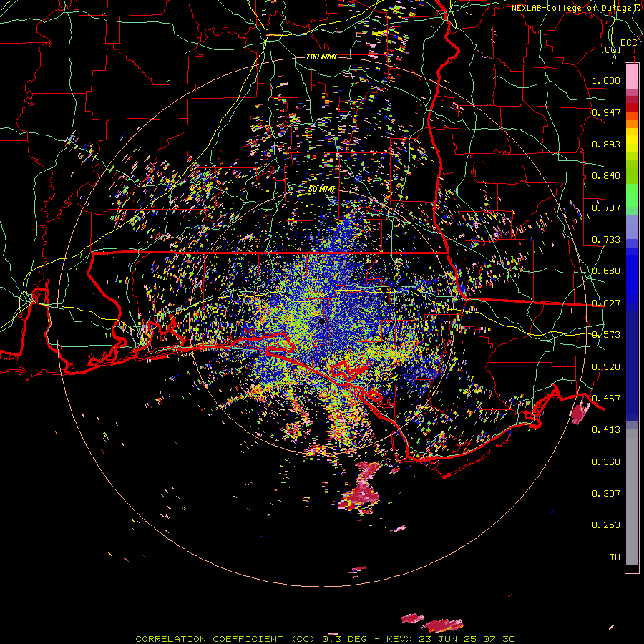Click the DCC label above the color scale

[x=628, y=43]
